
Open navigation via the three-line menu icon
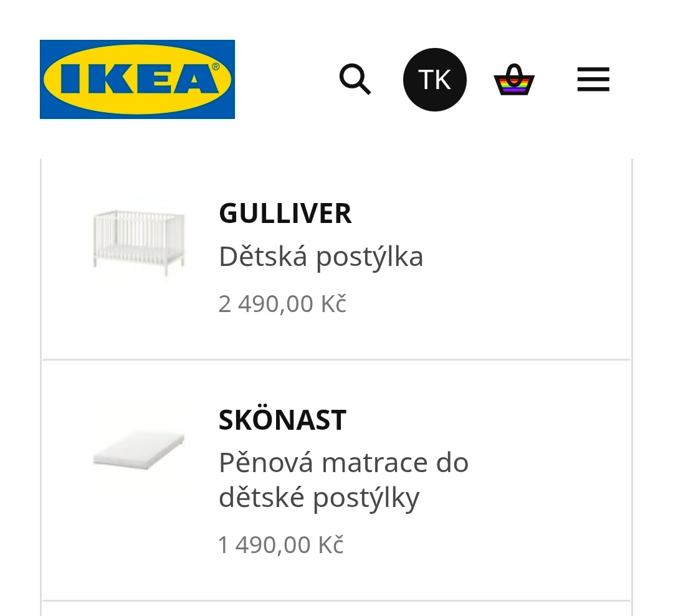coord(593,79)
